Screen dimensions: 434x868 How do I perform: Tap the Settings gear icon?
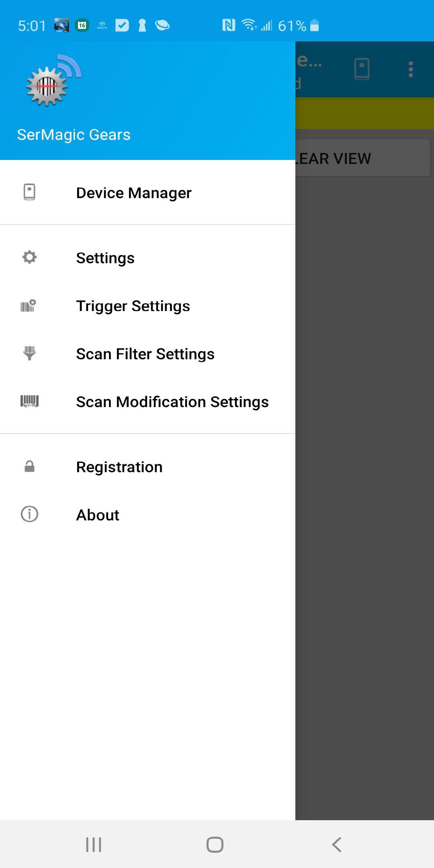pyautogui.click(x=29, y=257)
